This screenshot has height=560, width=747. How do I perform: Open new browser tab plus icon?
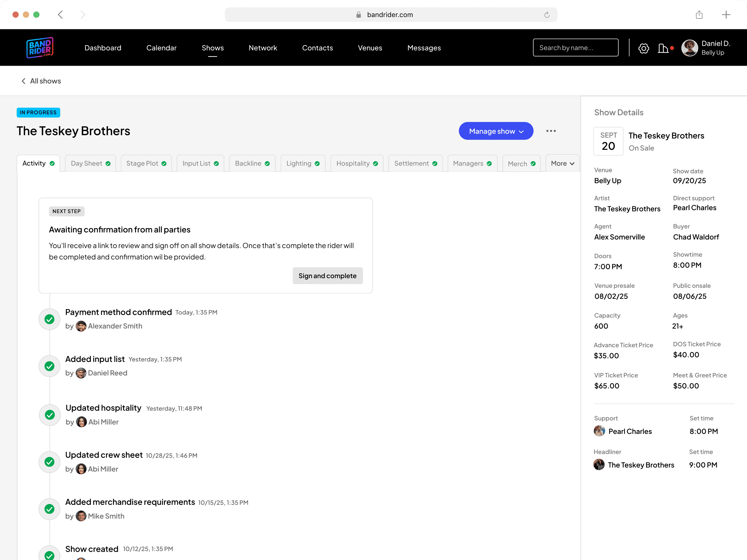click(726, 15)
